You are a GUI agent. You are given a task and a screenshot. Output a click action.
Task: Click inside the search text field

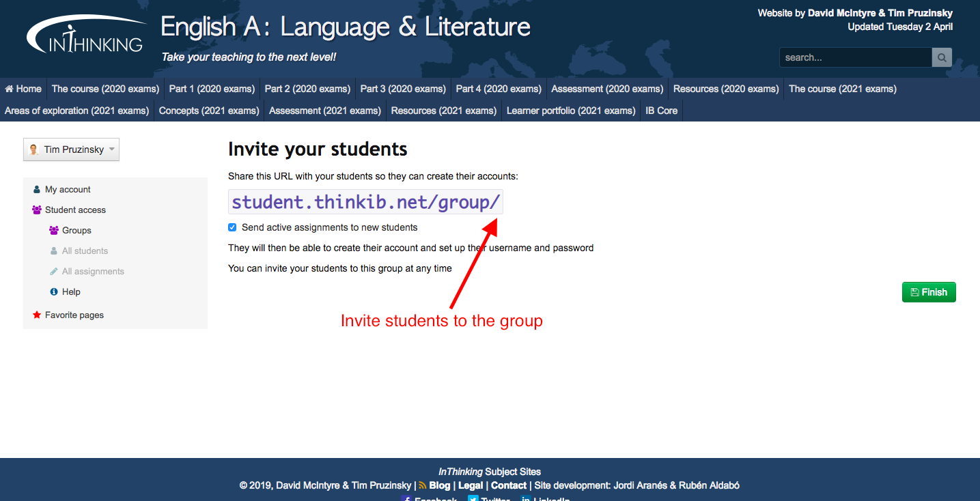855,58
